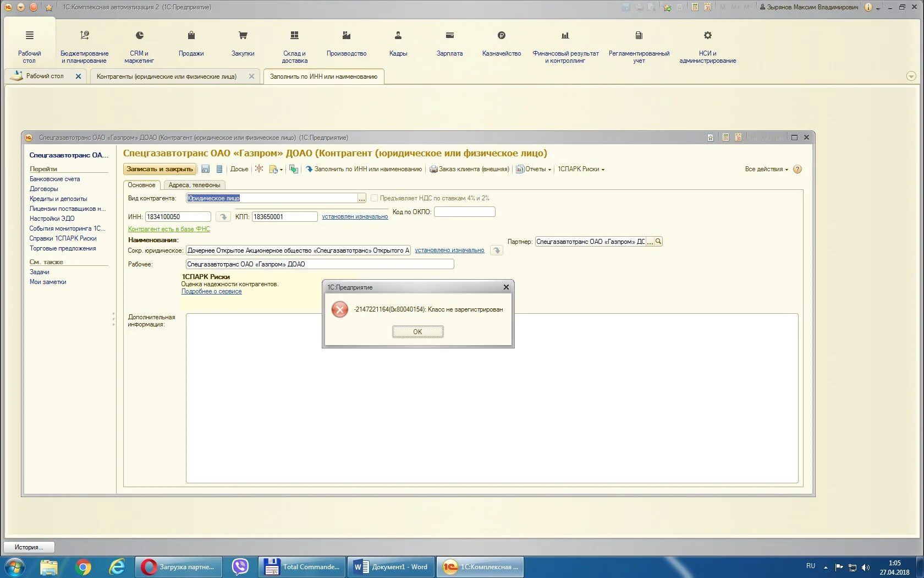Image resolution: width=924 pixels, height=578 pixels.
Task: Click установлен изначально link near КПП
Action: (x=355, y=216)
